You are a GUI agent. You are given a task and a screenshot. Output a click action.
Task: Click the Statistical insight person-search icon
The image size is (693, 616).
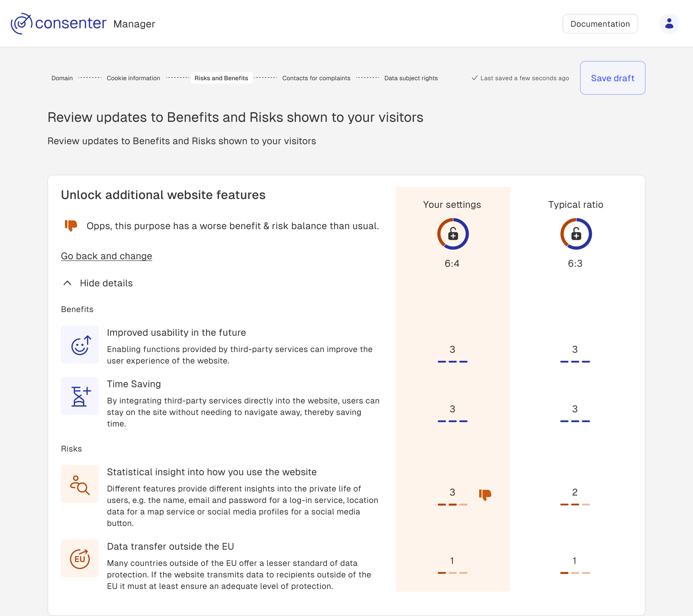(80, 484)
